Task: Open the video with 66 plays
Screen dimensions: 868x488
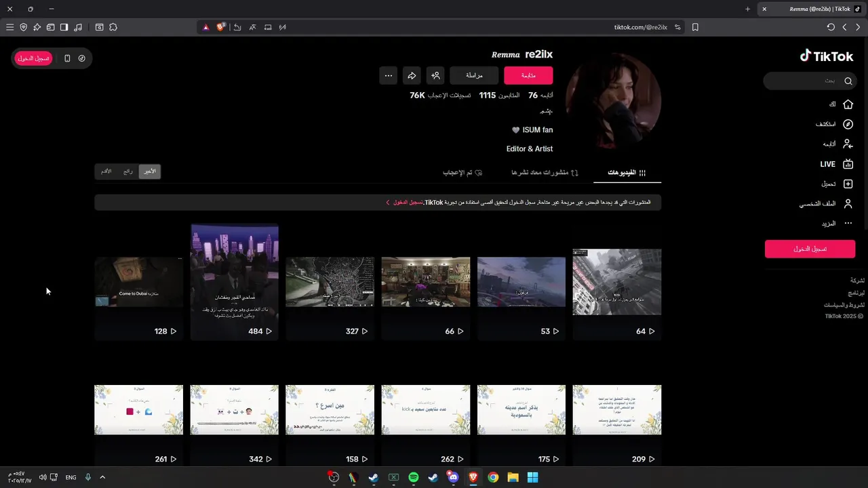Action: pyautogui.click(x=426, y=282)
